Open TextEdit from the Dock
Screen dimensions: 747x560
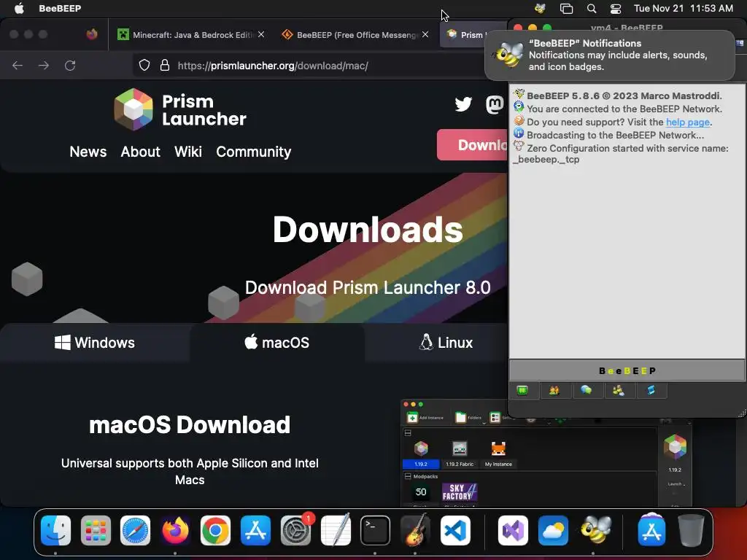point(336,530)
